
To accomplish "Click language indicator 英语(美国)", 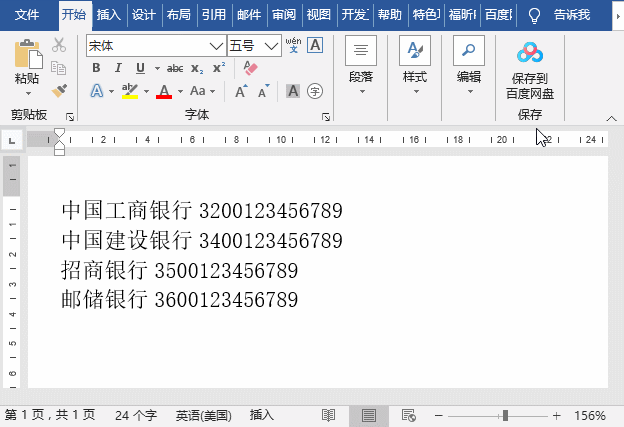I will (x=204, y=416).
